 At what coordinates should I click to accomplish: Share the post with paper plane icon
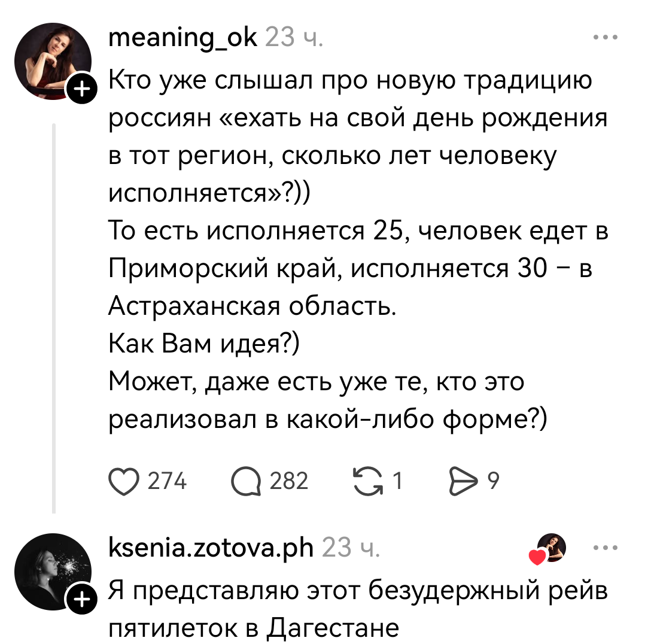point(461,481)
